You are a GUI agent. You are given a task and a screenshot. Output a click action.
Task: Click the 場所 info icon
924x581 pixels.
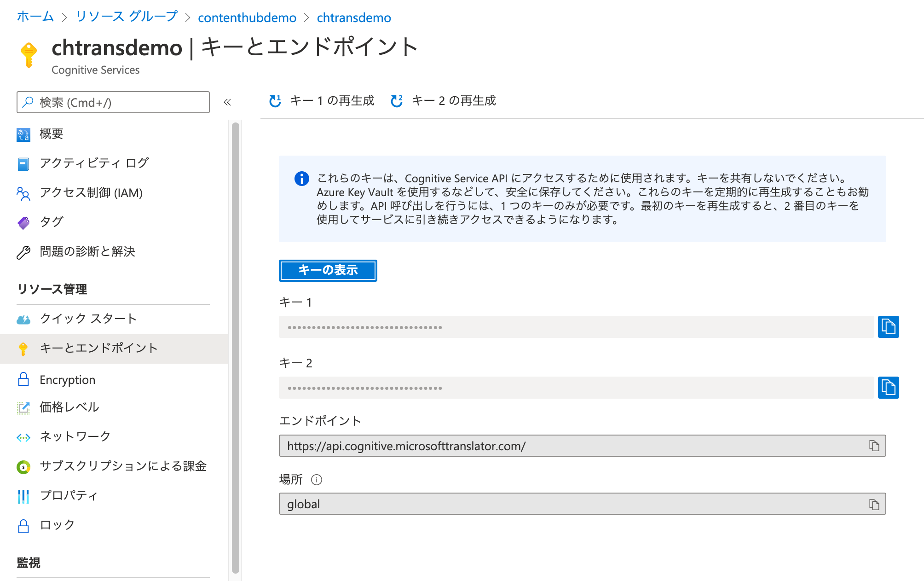(x=317, y=480)
